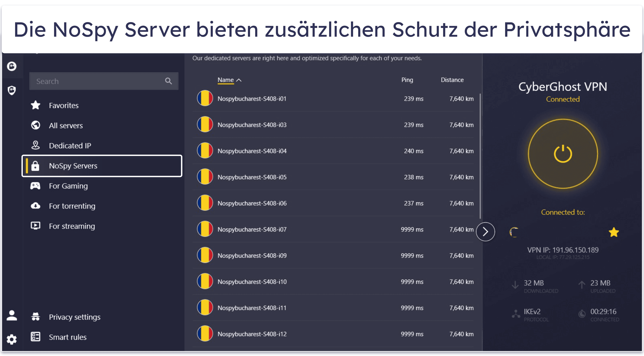Select server Nospybucharest-S408-i06
644x356 pixels.
(333, 203)
